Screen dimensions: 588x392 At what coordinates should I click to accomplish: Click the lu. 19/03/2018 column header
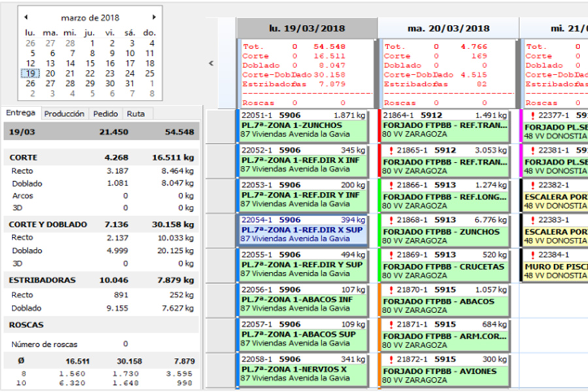point(307,29)
